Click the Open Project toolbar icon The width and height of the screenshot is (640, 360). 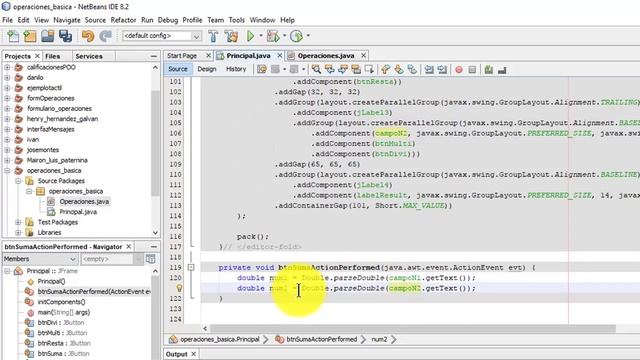(x=47, y=36)
